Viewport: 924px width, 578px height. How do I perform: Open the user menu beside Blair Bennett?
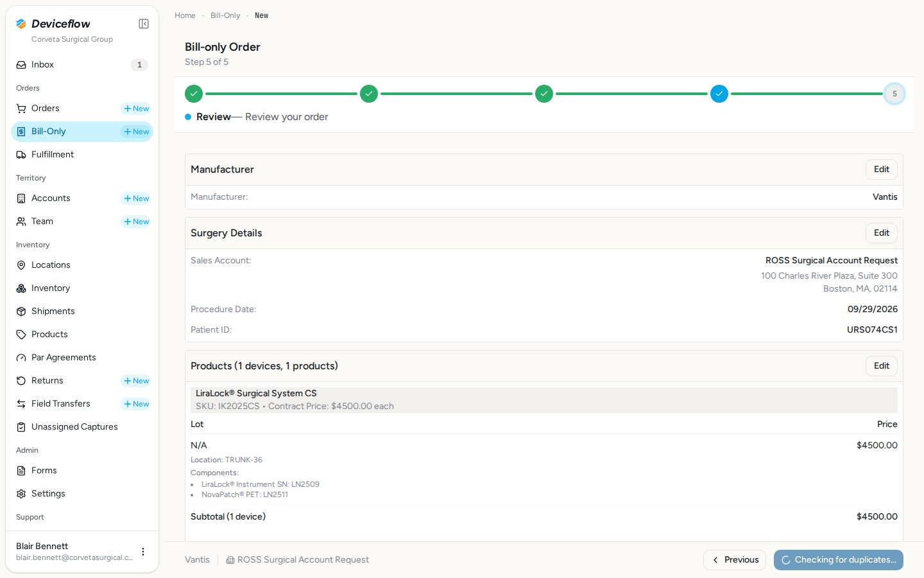pos(143,552)
